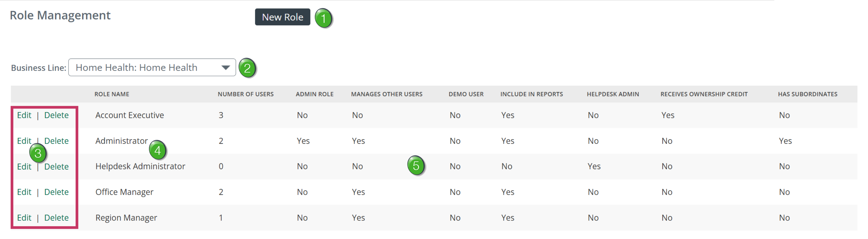Screen dimensions: 868x239
Task: Edit the Region Manager role
Action: coord(24,218)
